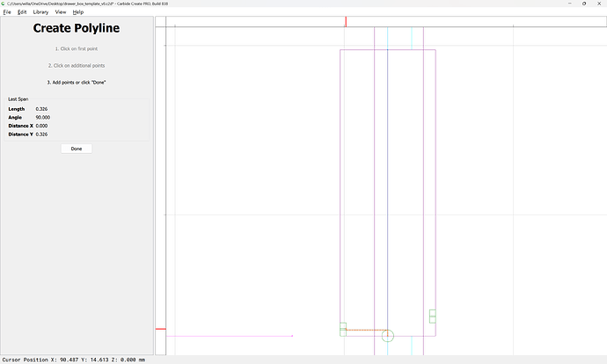The width and height of the screenshot is (607, 364).
Task: Click the Distance Y value 0.326
Action: click(41, 135)
